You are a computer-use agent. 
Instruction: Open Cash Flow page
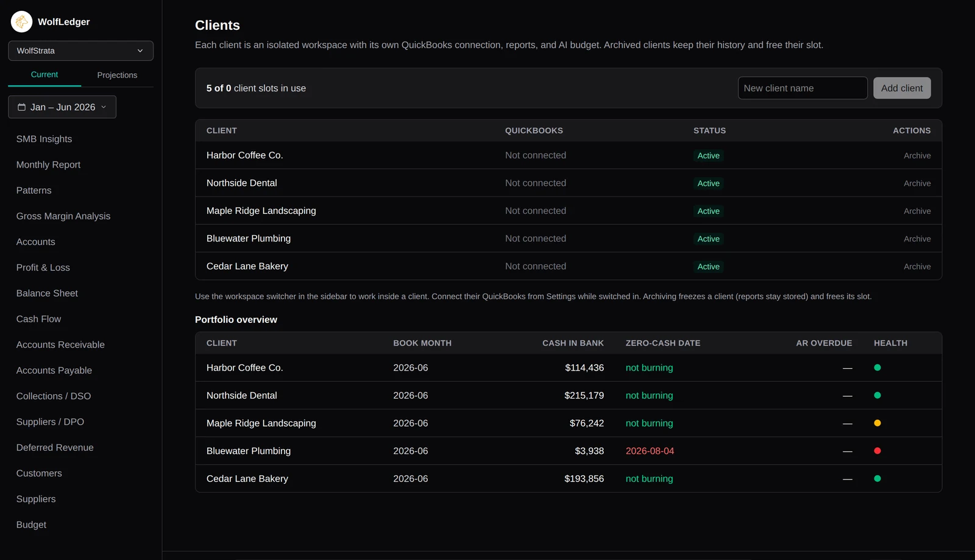coord(38,319)
